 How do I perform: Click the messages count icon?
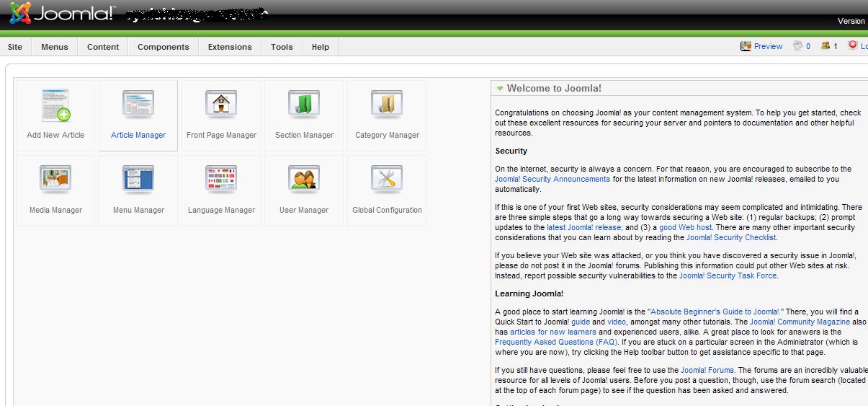click(x=801, y=46)
